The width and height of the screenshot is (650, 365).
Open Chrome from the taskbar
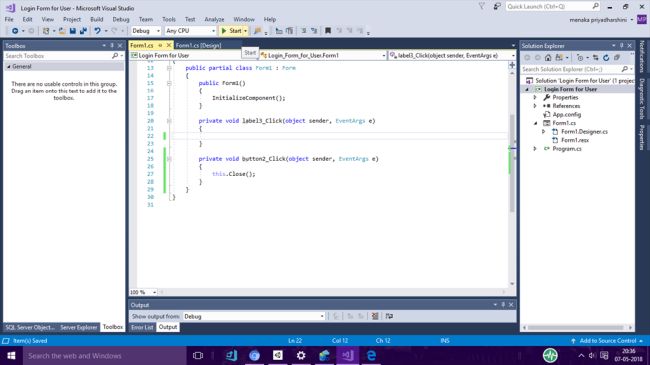point(254,355)
